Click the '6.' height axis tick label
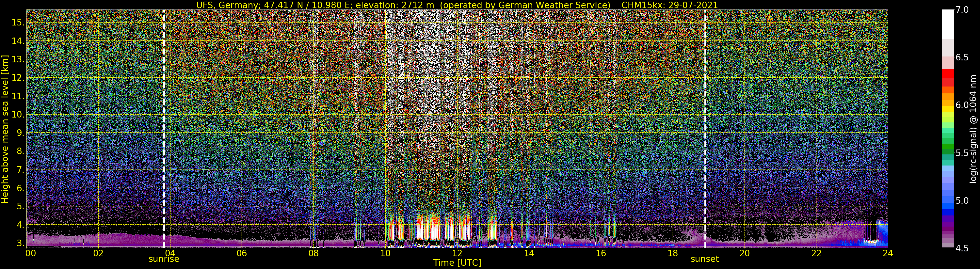This screenshot has width=980, height=269. pos(20,188)
